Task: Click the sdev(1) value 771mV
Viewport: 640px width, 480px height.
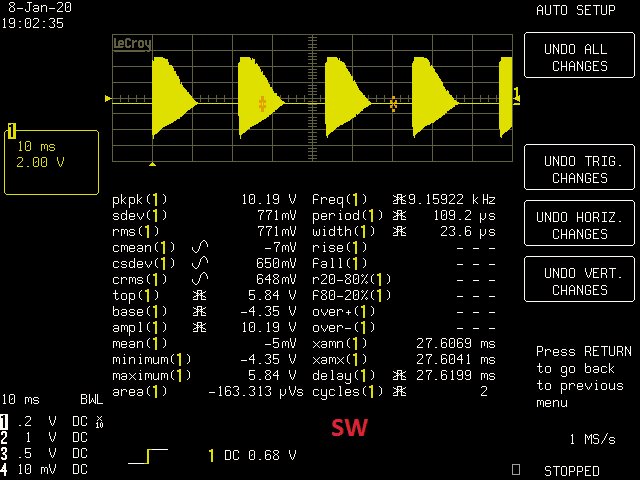Action: click(276, 215)
